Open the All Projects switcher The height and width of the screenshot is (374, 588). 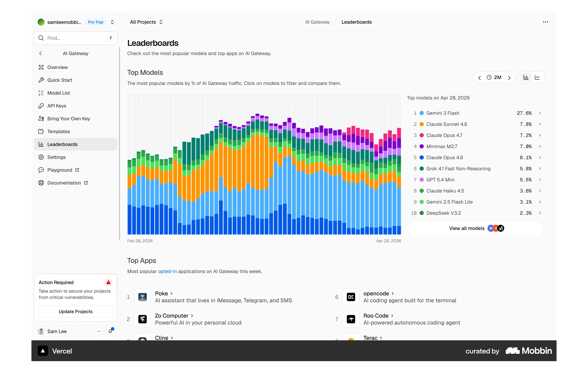[146, 22]
